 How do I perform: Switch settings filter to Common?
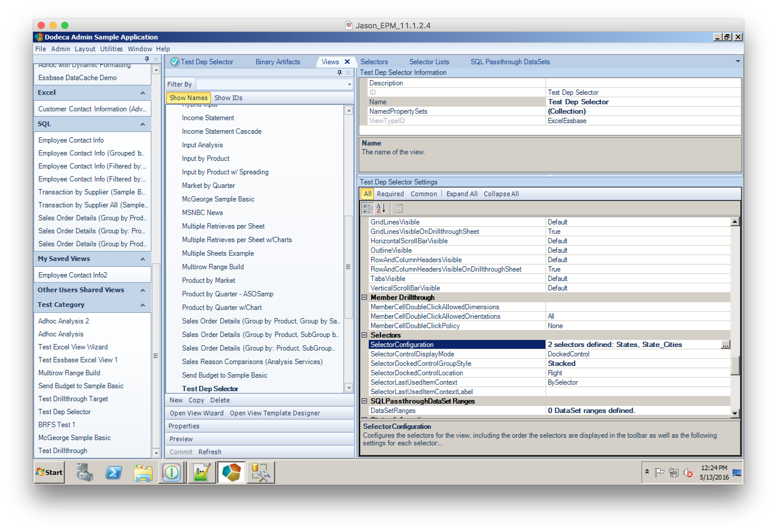pos(423,194)
